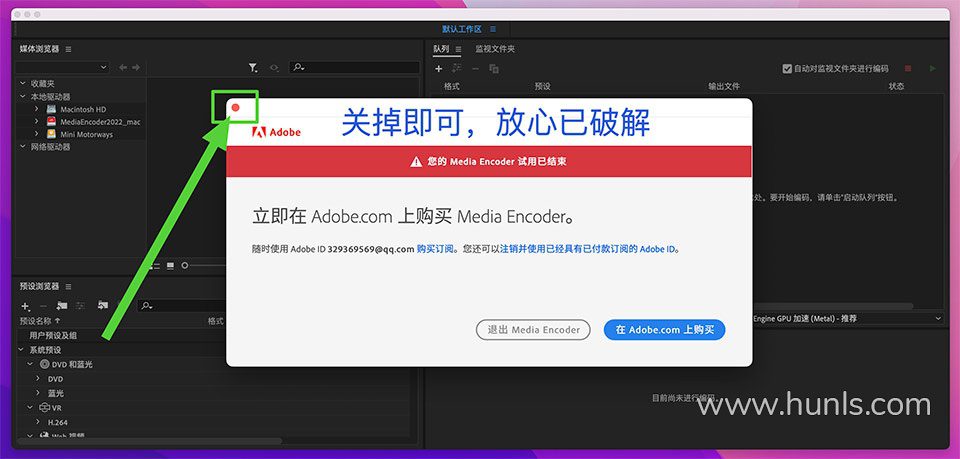Create a new preset group folder

tap(62, 305)
